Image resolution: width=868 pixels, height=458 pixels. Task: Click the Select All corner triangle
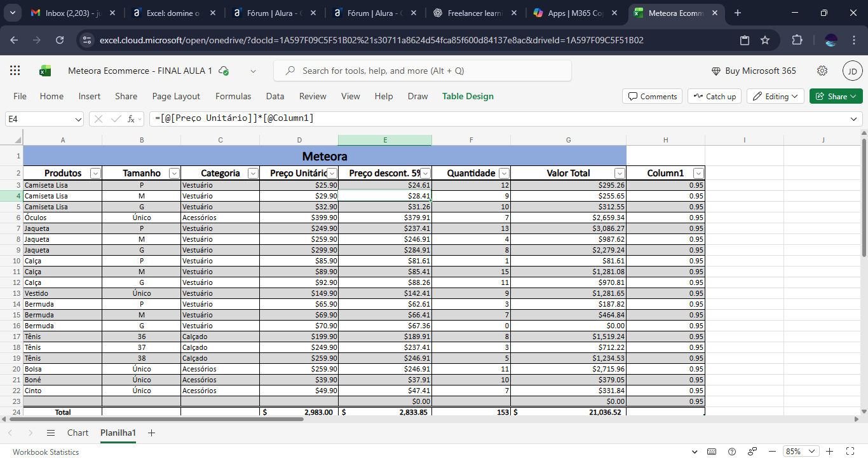tap(18, 140)
